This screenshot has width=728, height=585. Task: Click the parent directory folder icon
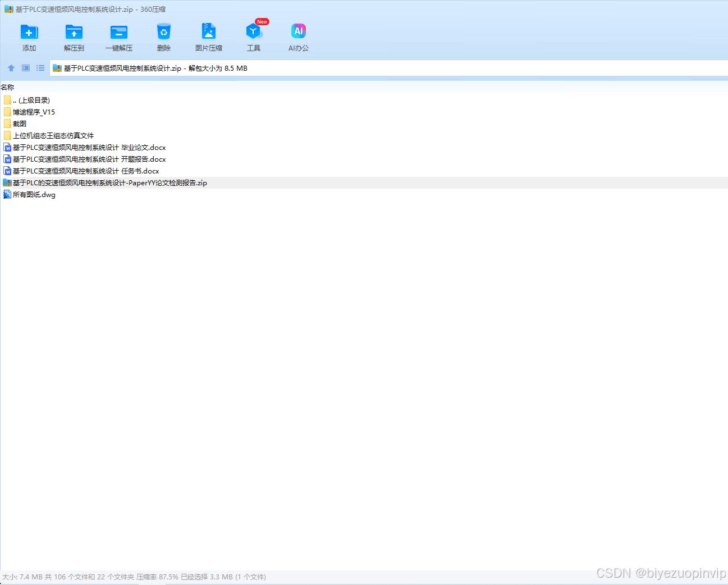coord(7,100)
